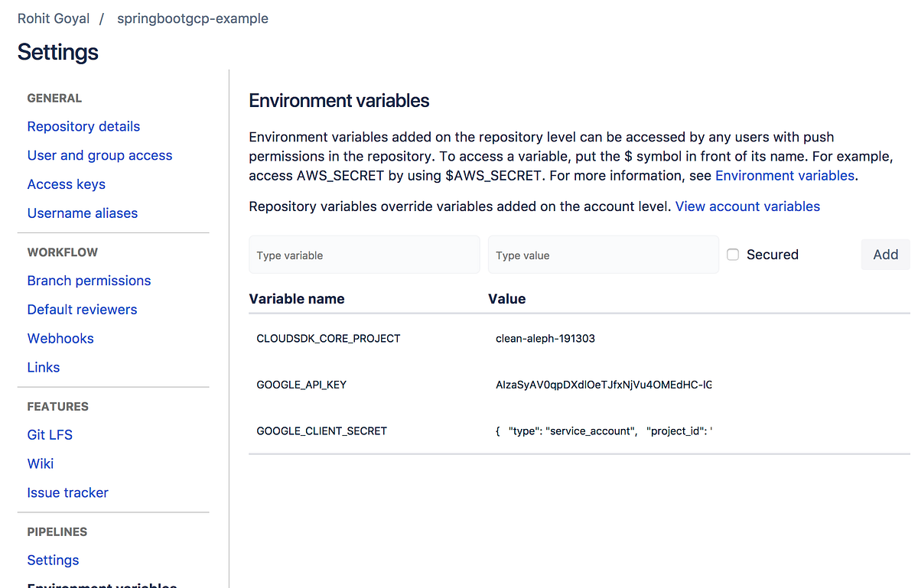Open Issue tracker settings

tap(67, 492)
